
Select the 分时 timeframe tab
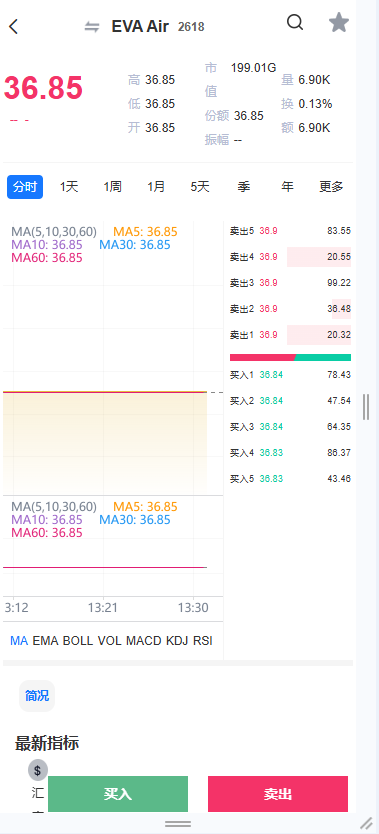(25, 187)
